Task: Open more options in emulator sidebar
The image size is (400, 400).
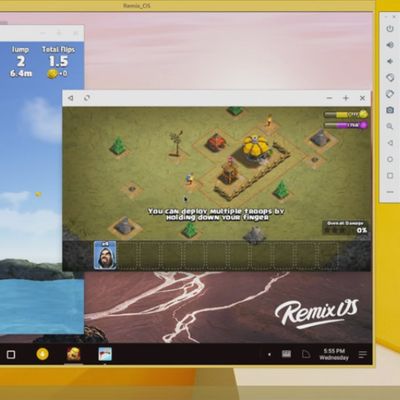Action: [390, 192]
